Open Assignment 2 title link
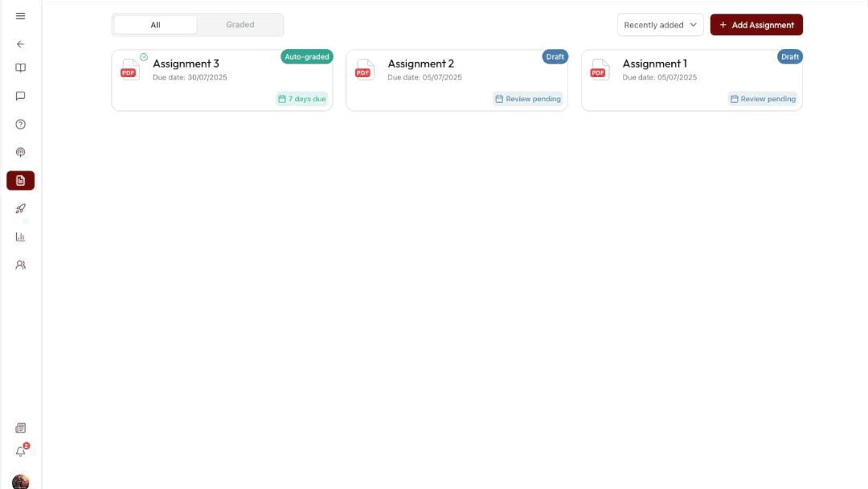The image size is (868, 489). pos(420,64)
